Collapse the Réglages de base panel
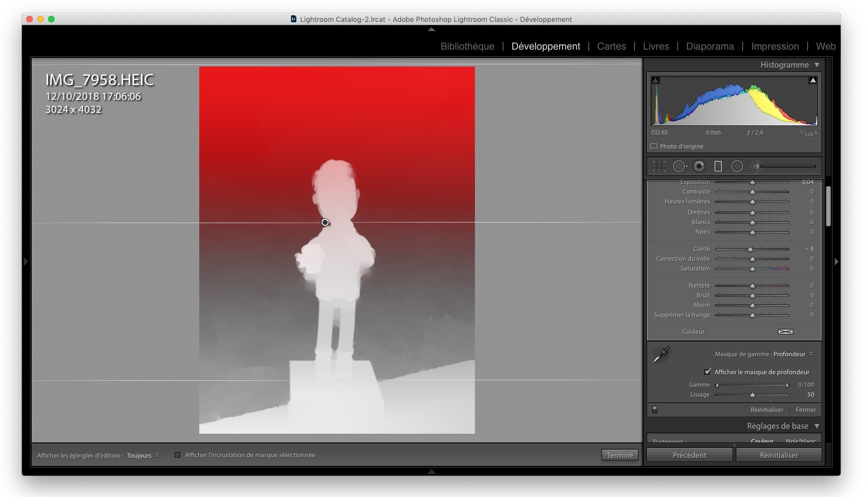 click(x=817, y=426)
